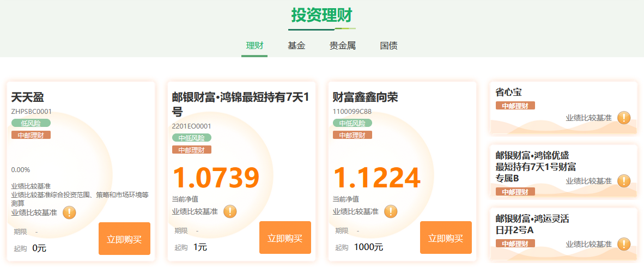This screenshot has width=644, height=268.
Task: Click 起购 1000元 amount
Action: click(368, 247)
